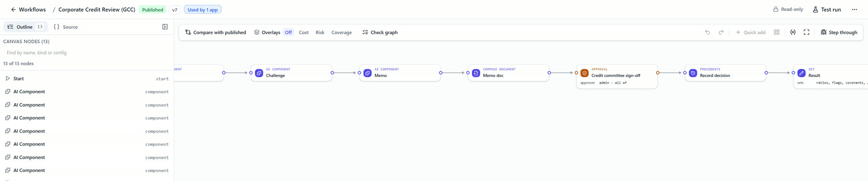The width and height of the screenshot is (868, 181).
Task: Click the approval shield icon
Action: [x=584, y=73]
